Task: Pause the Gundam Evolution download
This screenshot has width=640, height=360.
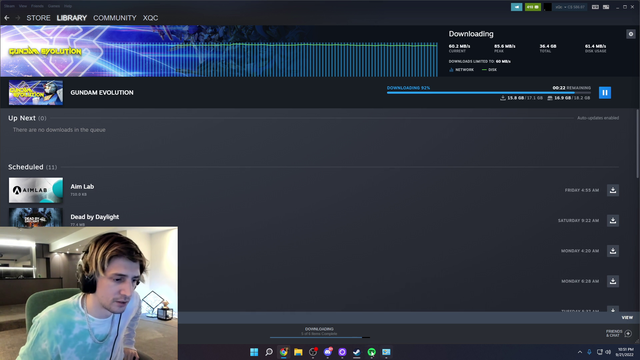Action: [605, 93]
